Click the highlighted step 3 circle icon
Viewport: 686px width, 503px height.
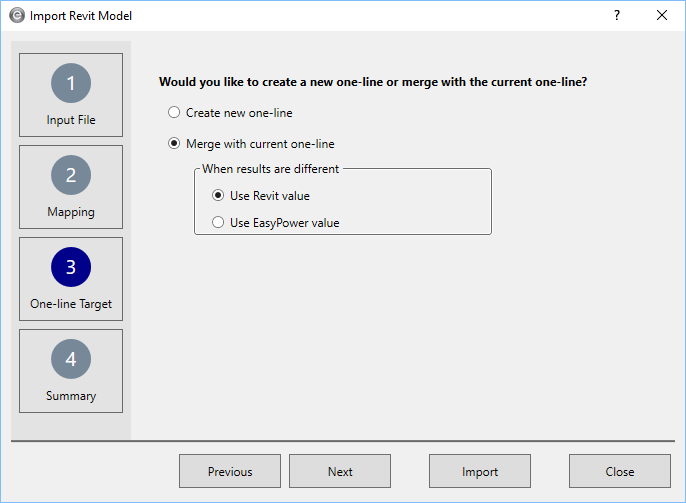(71, 267)
